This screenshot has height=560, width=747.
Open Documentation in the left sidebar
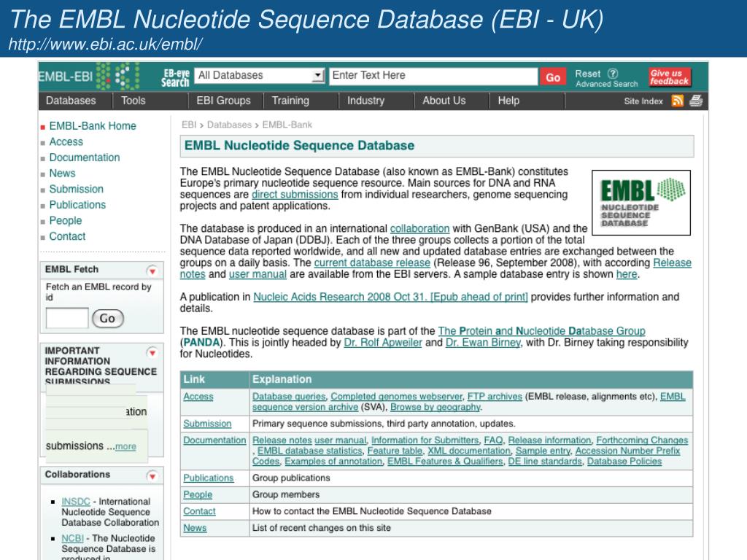point(85,157)
